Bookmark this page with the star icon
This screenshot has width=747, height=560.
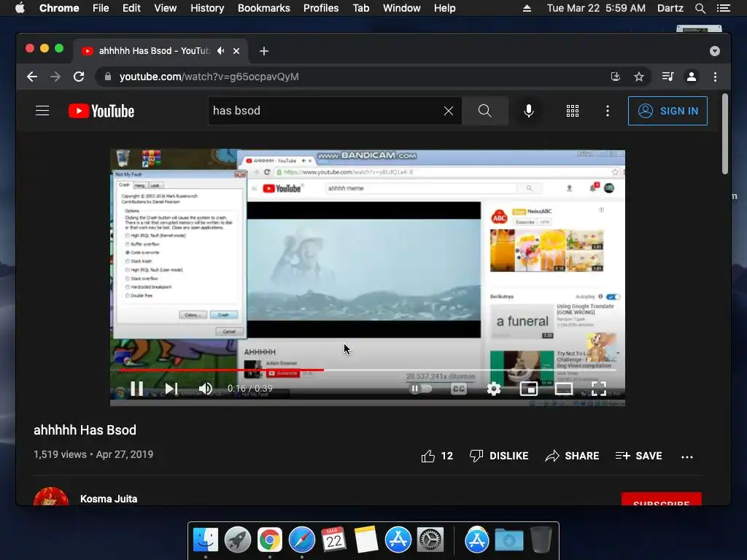pyautogui.click(x=639, y=77)
